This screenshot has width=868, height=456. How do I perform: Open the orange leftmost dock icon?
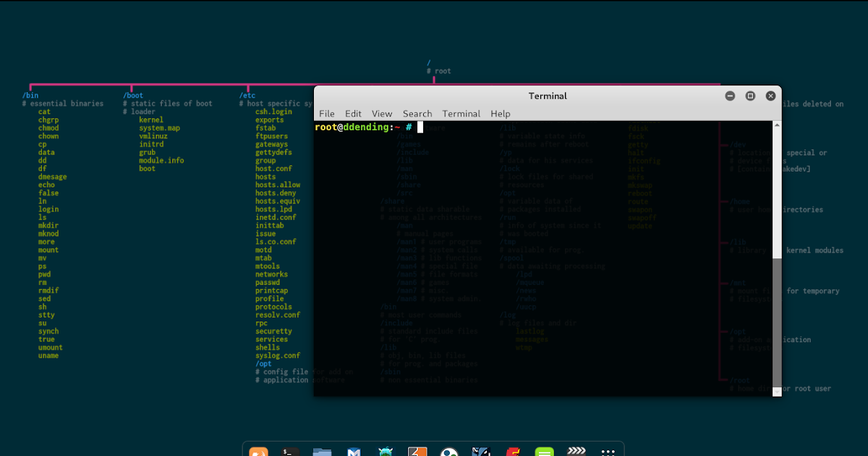(x=259, y=452)
